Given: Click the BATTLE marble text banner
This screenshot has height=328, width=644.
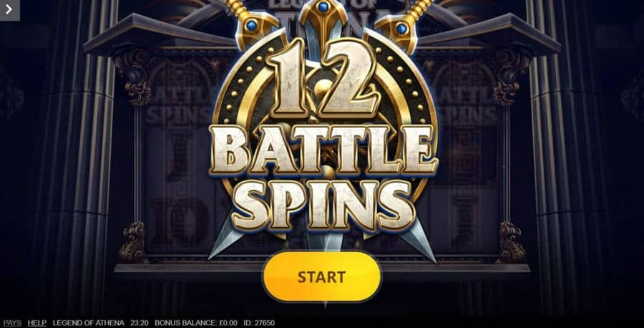Looking at the screenshot, I should coord(323,150).
